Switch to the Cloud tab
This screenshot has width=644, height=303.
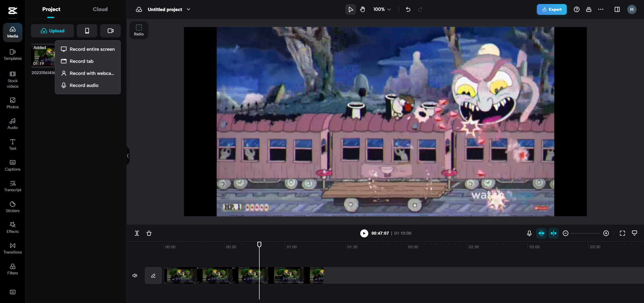(100, 9)
